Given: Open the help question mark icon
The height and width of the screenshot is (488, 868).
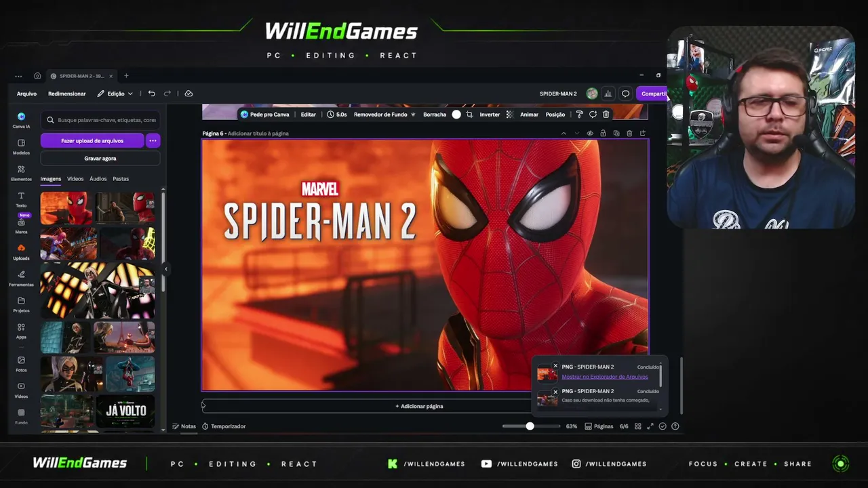Looking at the screenshot, I should coord(675,426).
